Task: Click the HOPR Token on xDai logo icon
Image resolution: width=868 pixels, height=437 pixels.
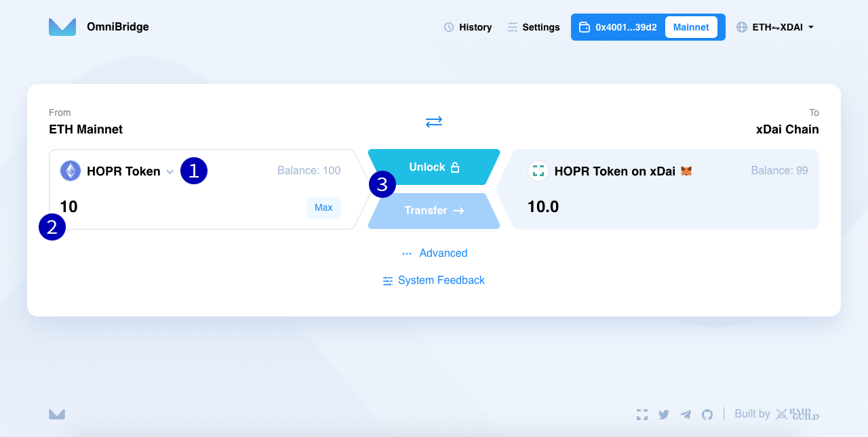Action: pos(538,171)
